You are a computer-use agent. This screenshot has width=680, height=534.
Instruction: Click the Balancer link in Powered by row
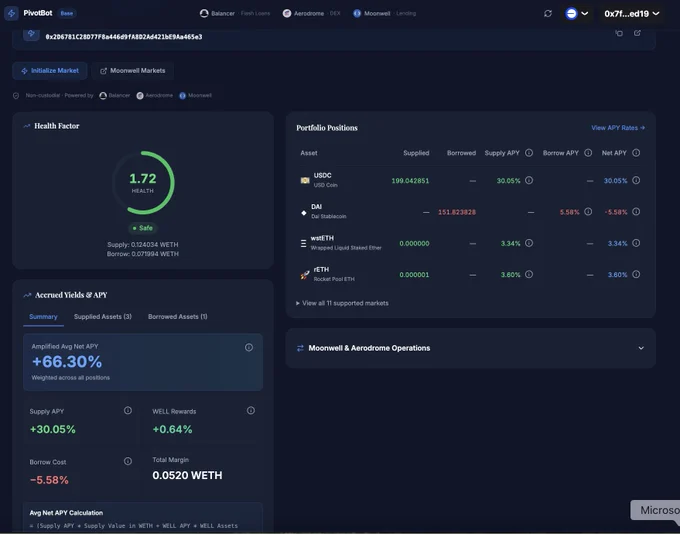coord(114,95)
